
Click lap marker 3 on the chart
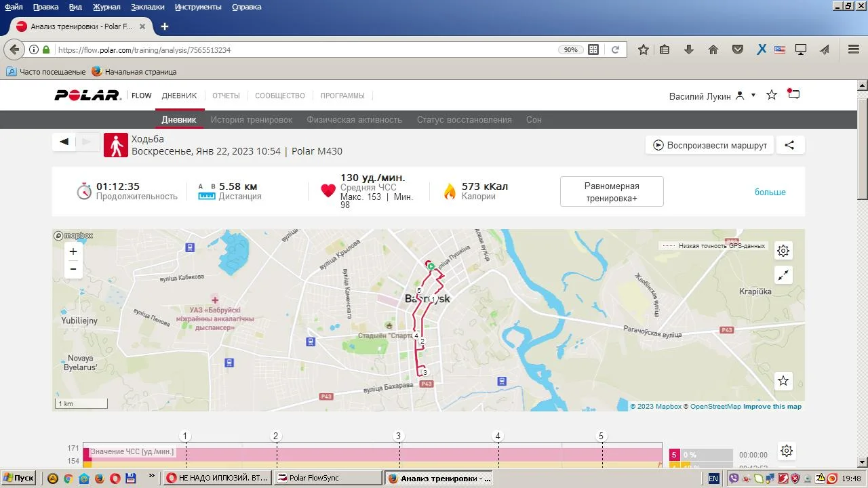399,436
